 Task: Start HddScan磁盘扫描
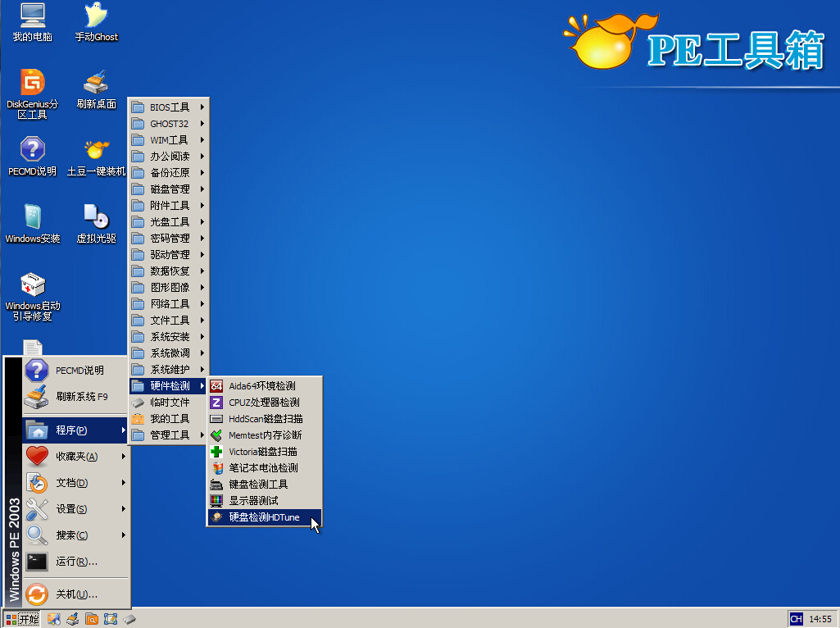[266, 419]
